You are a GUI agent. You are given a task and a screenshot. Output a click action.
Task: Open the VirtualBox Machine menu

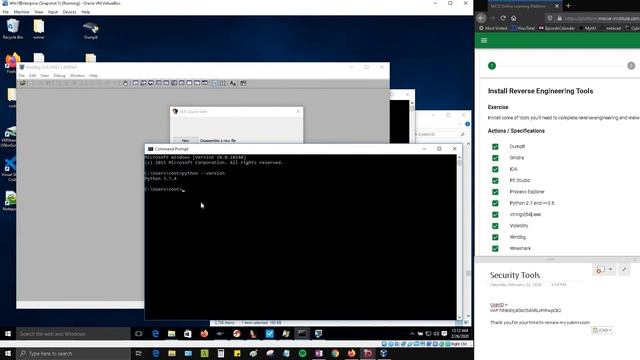[21, 12]
